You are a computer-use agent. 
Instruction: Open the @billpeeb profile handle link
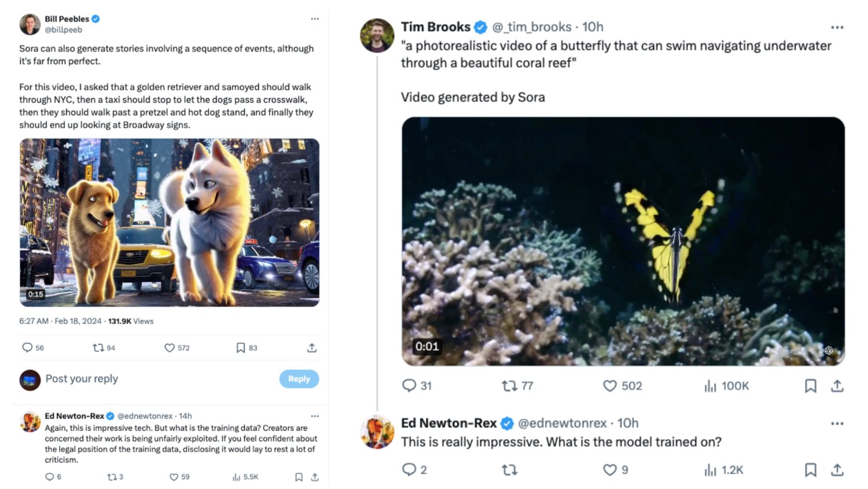[x=64, y=30]
